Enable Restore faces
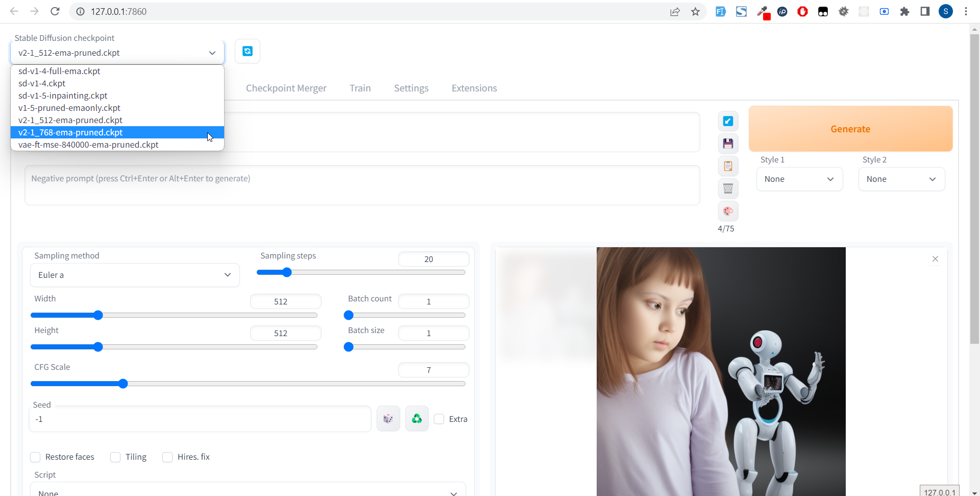The image size is (980, 496). click(35, 457)
